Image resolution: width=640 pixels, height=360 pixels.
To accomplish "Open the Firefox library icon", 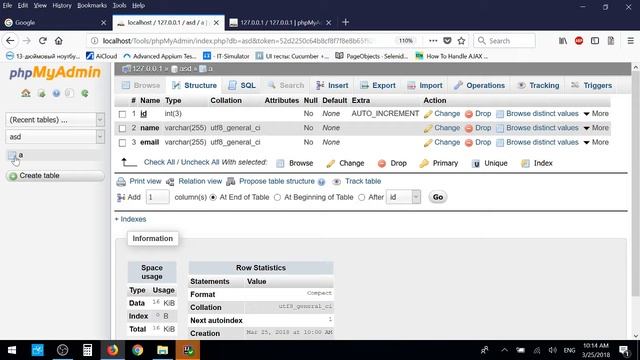I will [563, 41].
